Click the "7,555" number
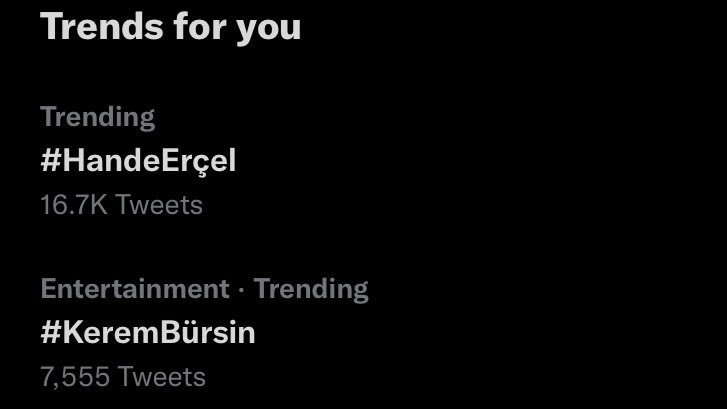The height and width of the screenshot is (409, 727). click(x=74, y=377)
